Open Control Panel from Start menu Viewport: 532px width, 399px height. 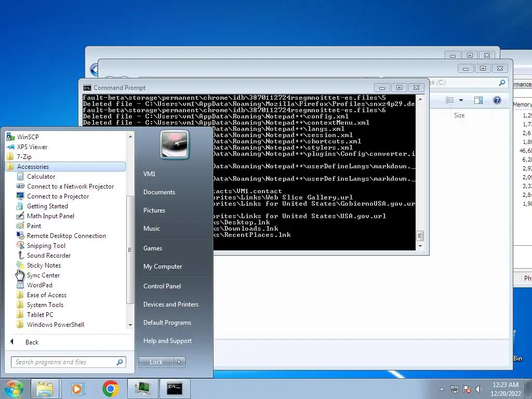point(162,286)
